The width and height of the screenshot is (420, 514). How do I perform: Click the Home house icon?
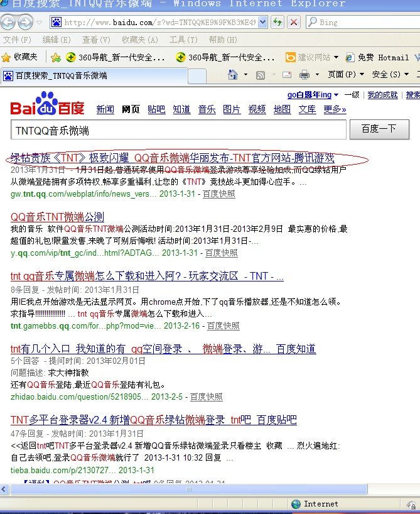click(x=233, y=75)
